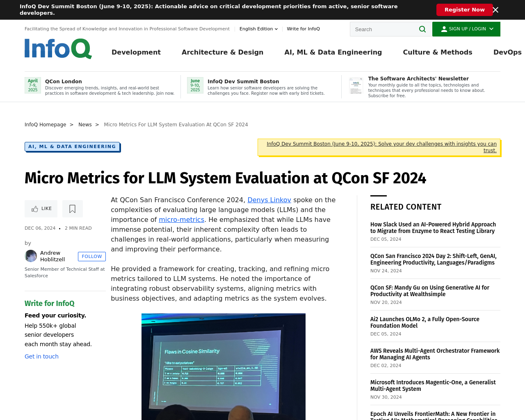Image resolution: width=525 pixels, height=420 pixels.
Task: Click the InfoQ logo
Action: tap(58, 49)
